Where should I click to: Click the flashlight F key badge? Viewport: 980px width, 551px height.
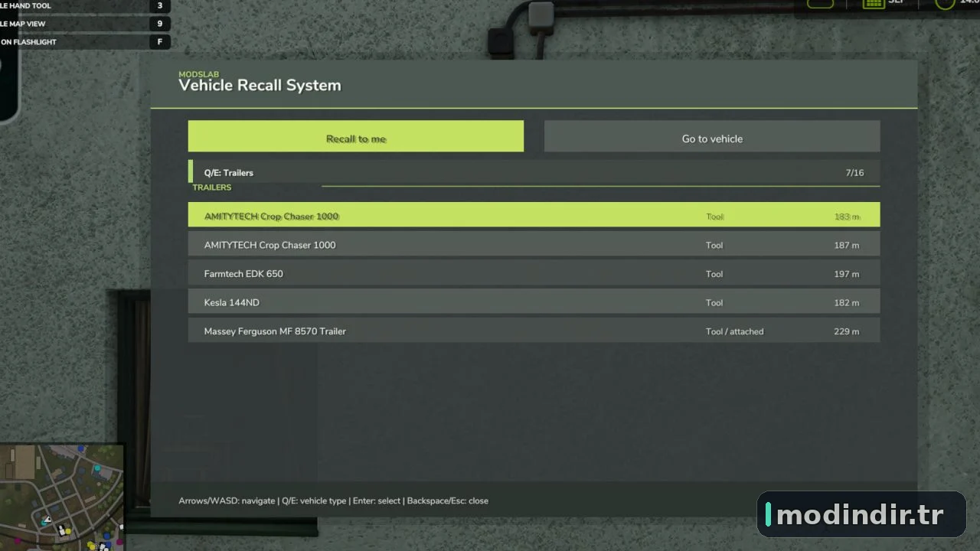pos(160,42)
